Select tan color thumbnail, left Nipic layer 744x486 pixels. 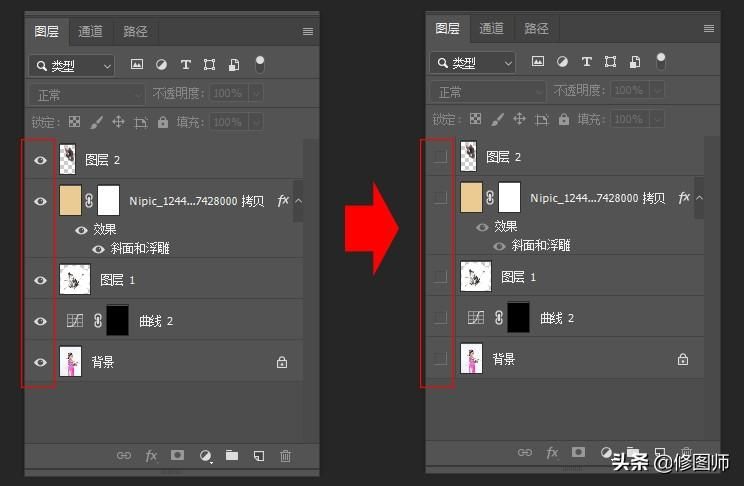click(x=70, y=200)
